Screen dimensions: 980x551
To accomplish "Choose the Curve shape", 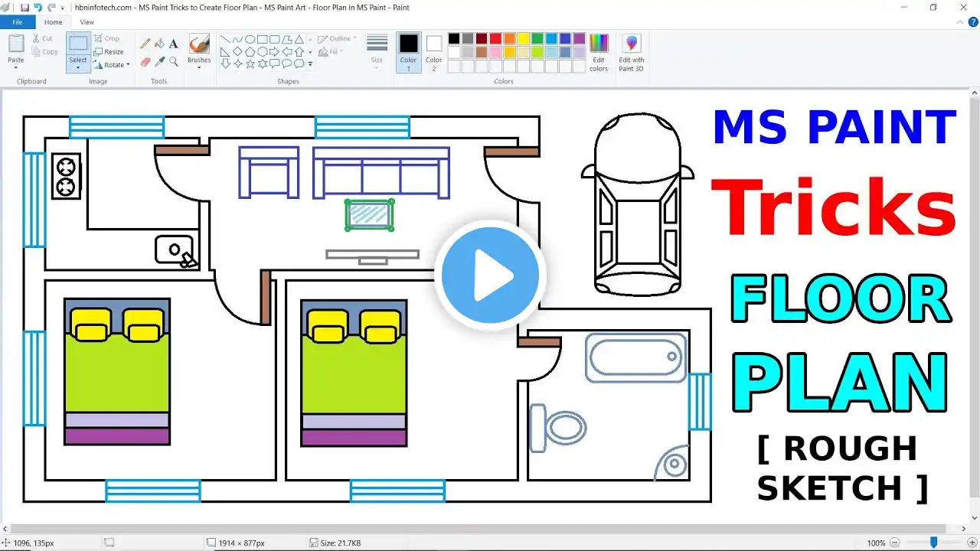I will point(237,39).
